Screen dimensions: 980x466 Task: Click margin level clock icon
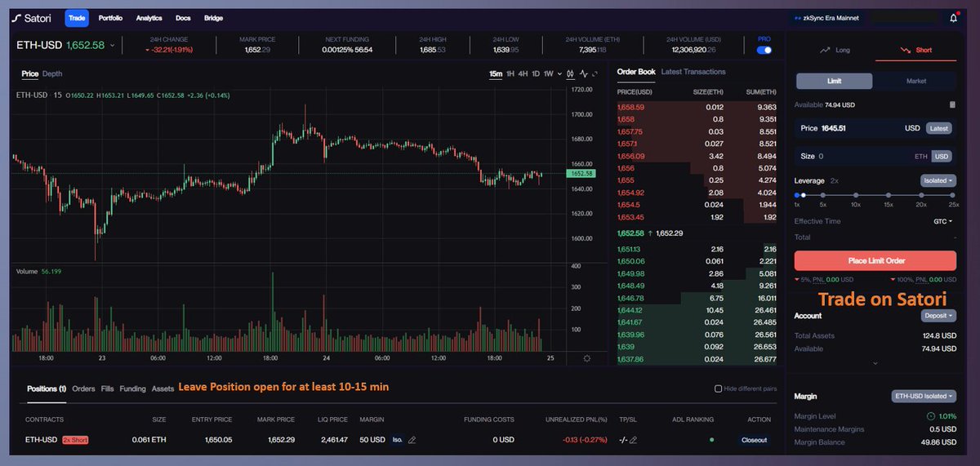point(933,416)
